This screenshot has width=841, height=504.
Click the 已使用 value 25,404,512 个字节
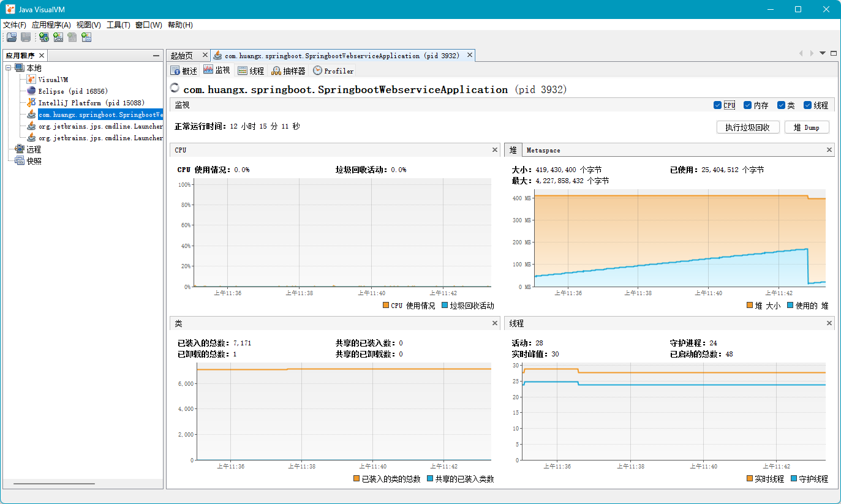(x=733, y=170)
